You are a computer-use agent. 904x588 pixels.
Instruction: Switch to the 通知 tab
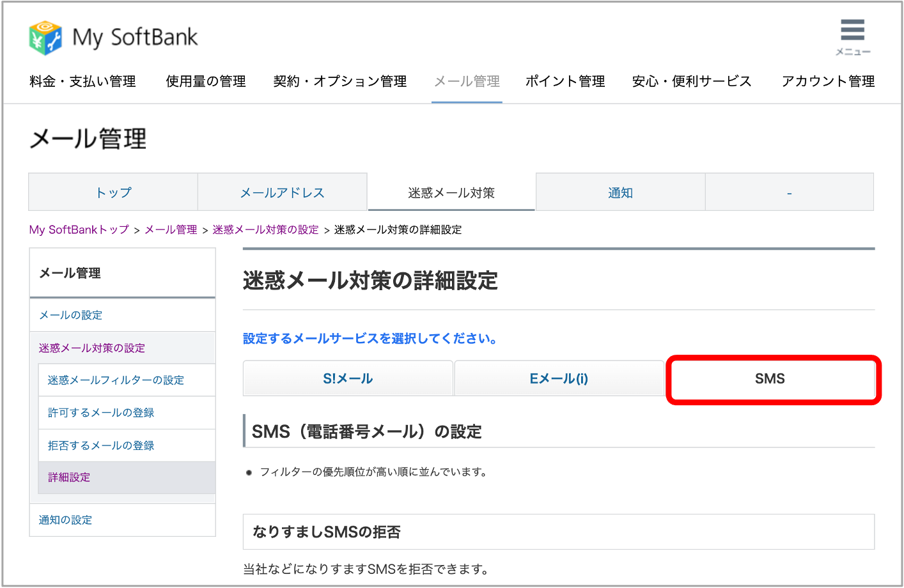point(621,192)
